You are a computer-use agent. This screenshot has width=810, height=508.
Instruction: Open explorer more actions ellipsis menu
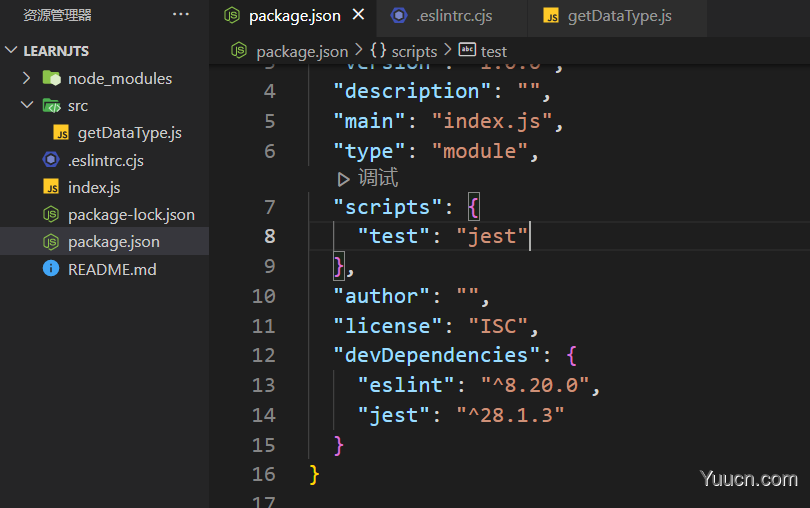pyautogui.click(x=181, y=14)
